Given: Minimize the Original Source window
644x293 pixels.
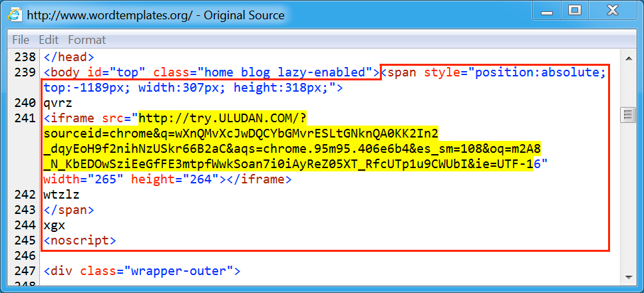Looking at the screenshot, I should tap(547, 11).
